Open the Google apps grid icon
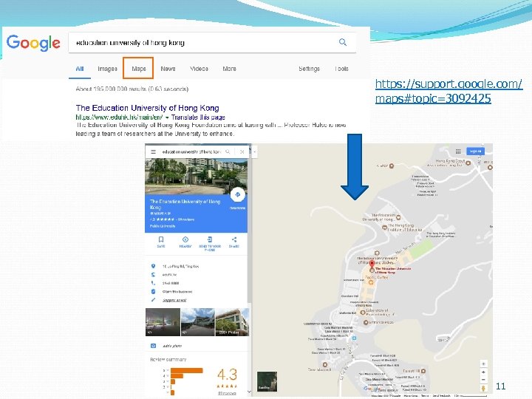Image resolution: width=532 pixels, height=399 pixels. tap(458, 151)
